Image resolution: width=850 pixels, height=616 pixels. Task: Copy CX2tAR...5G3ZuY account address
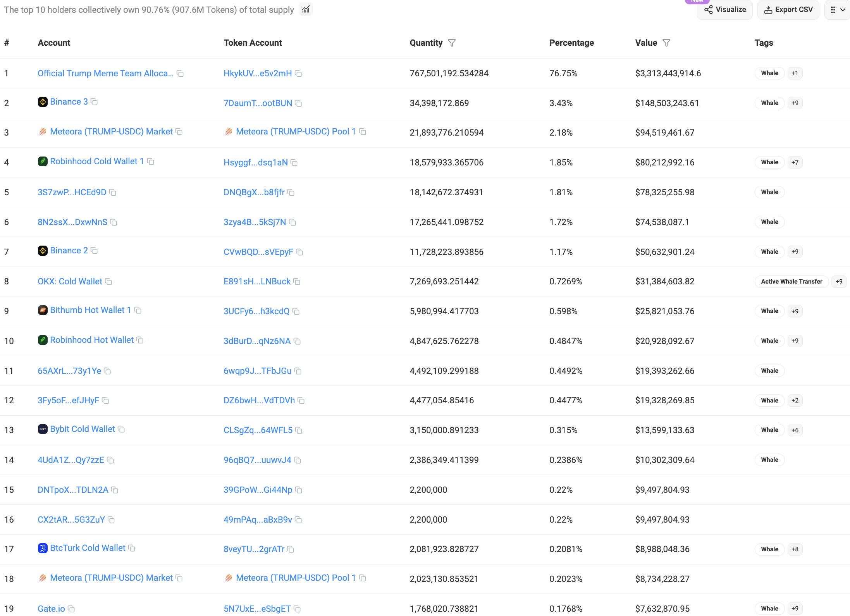pos(111,520)
